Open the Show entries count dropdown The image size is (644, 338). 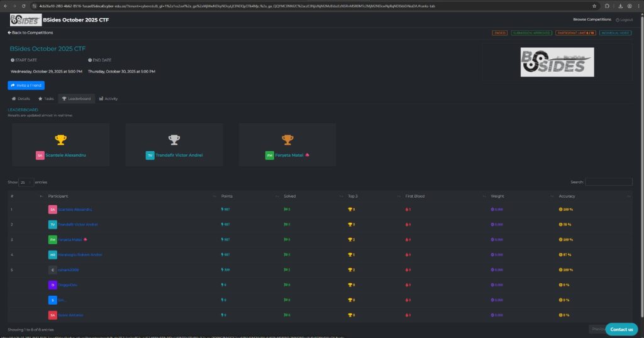[26, 182]
